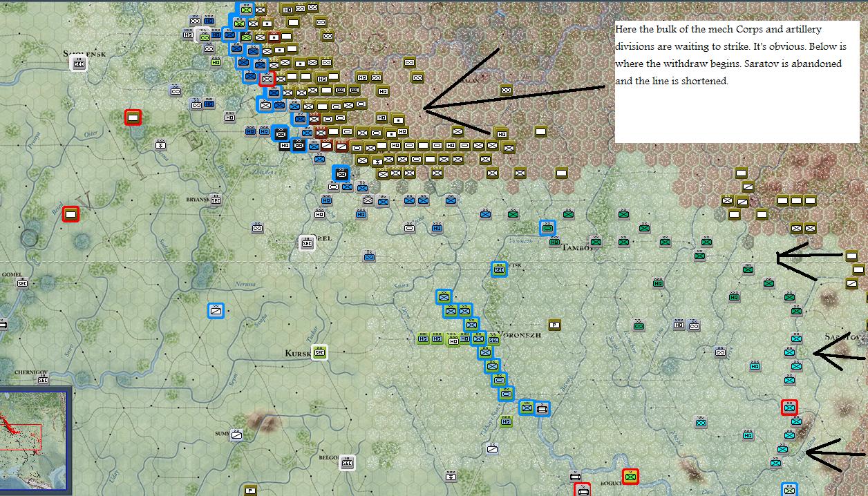Select the light-green HQ south of Voronezh line
The image size is (868, 496).
[x=506, y=421]
